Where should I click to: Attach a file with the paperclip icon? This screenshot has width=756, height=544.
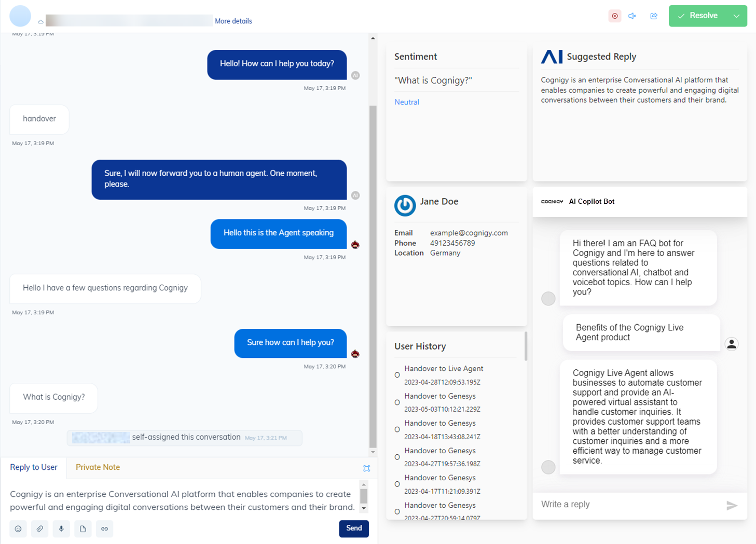pyautogui.click(x=40, y=528)
